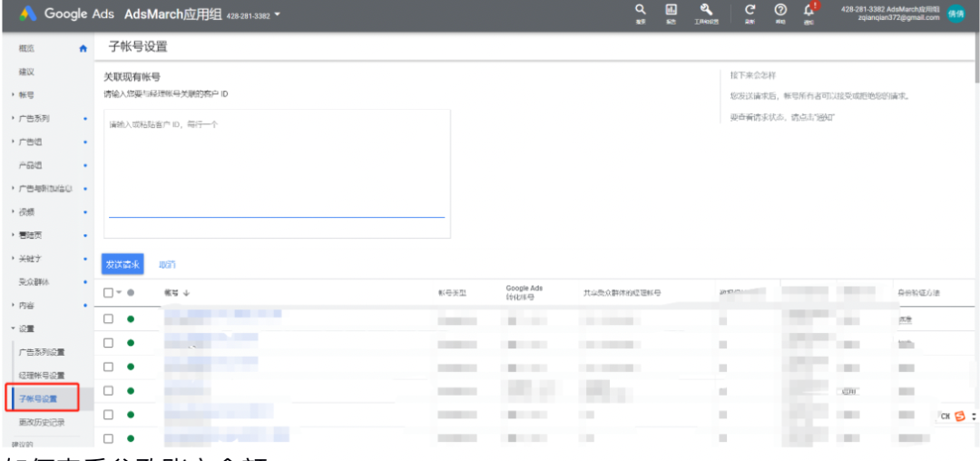
Task: Open the help question mark icon
Action: (779, 11)
